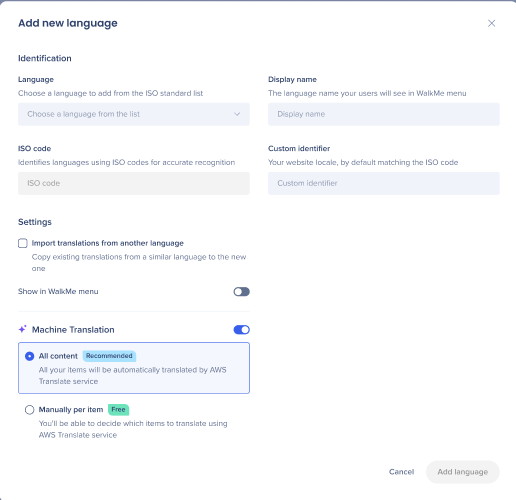Focus the Custom identifier input field

(x=384, y=183)
